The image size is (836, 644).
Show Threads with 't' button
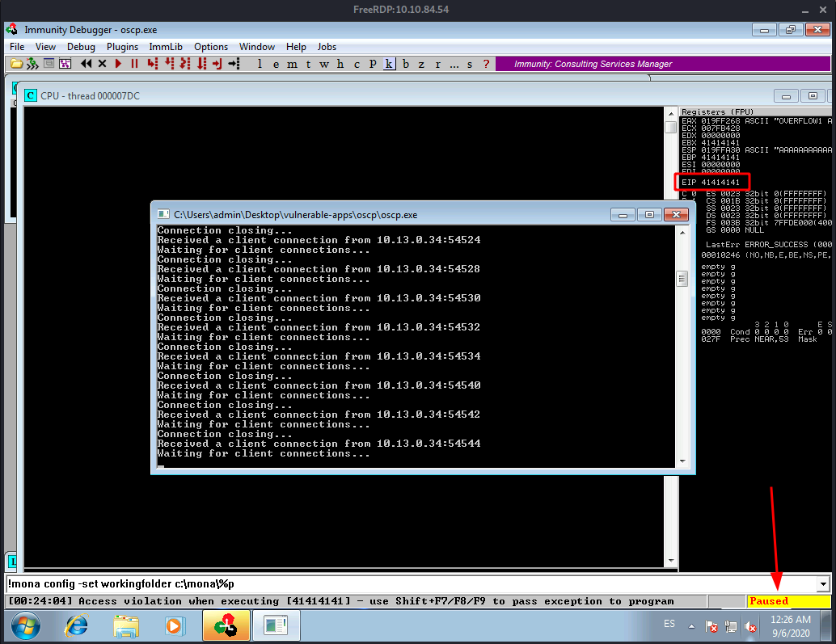click(308, 64)
